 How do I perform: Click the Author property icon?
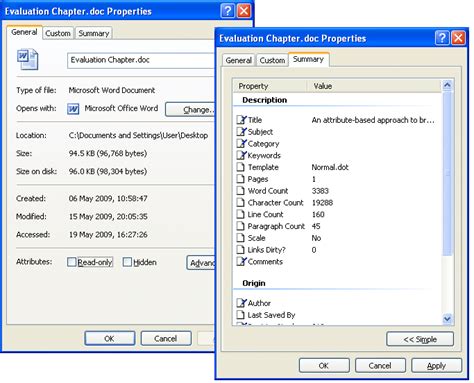(x=241, y=303)
